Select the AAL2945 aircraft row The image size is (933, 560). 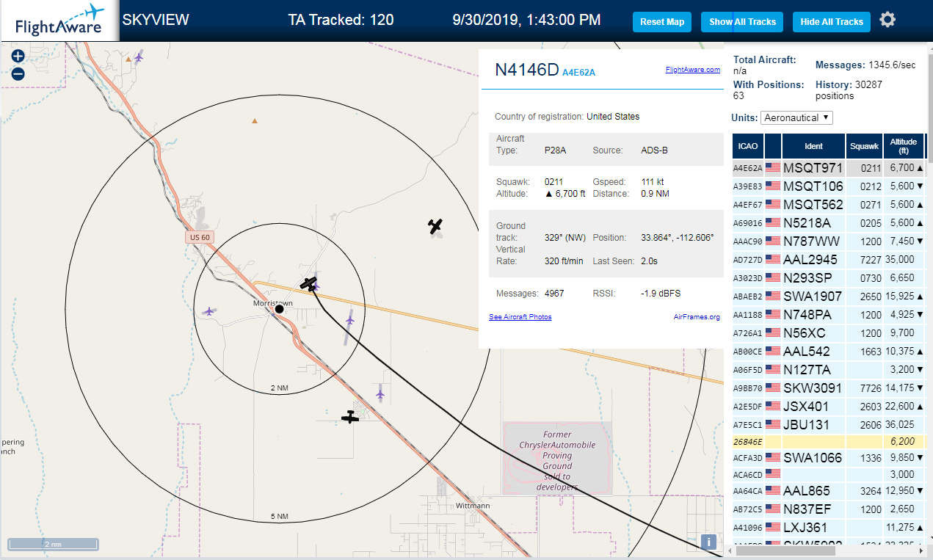(x=829, y=260)
